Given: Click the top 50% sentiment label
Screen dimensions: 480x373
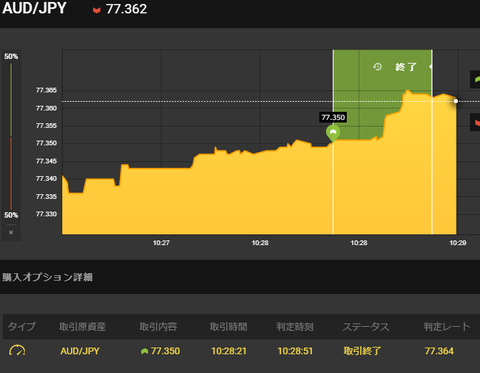Looking at the screenshot, I should point(11,56).
